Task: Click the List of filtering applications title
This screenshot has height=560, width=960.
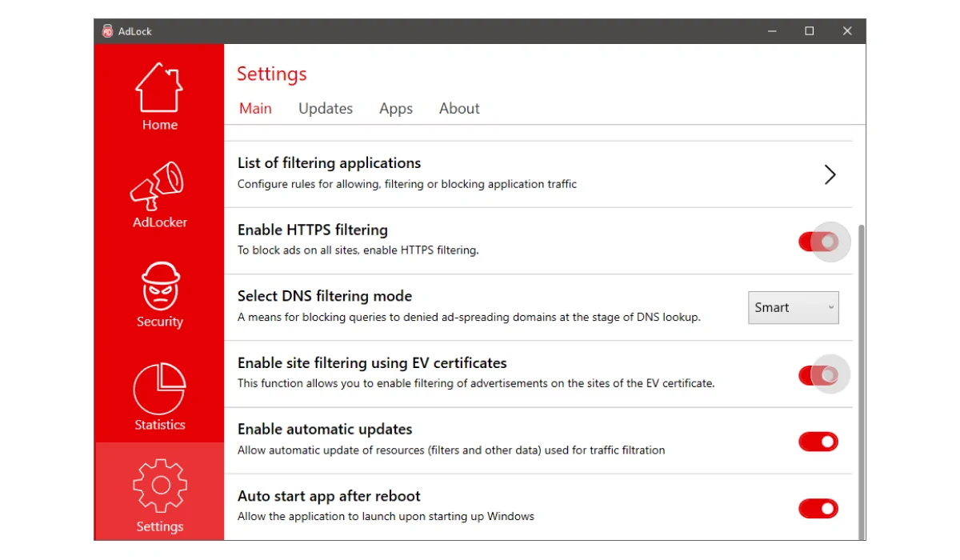Action: pyautogui.click(x=329, y=163)
